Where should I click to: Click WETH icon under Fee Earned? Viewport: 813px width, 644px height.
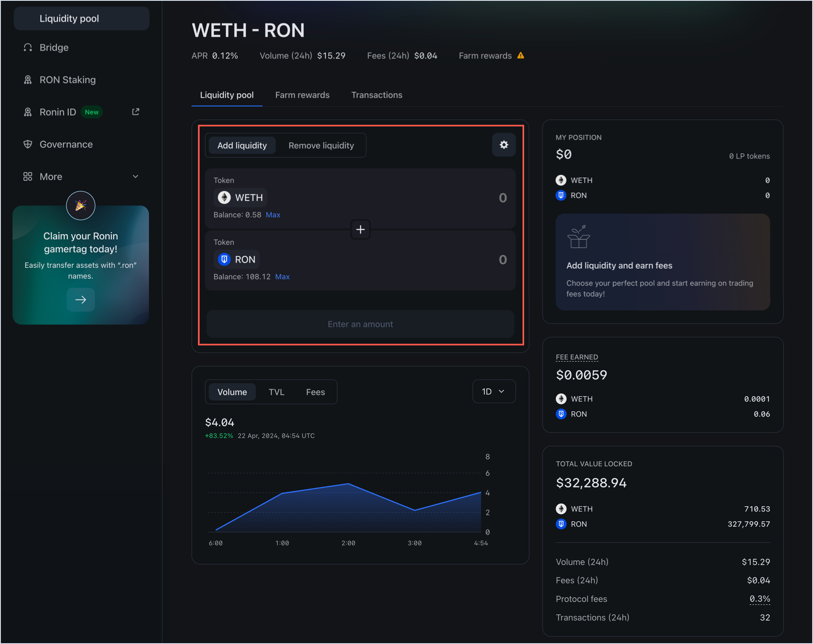561,399
